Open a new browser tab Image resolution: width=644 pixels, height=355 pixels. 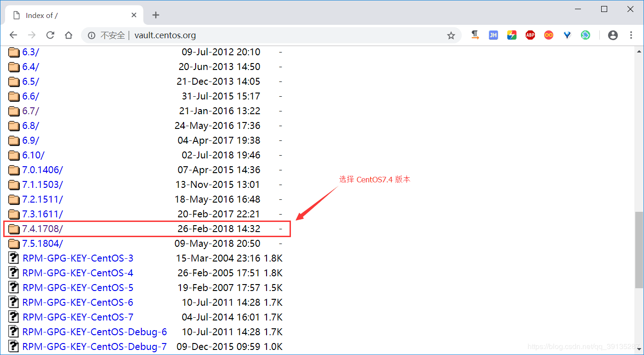coord(156,15)
